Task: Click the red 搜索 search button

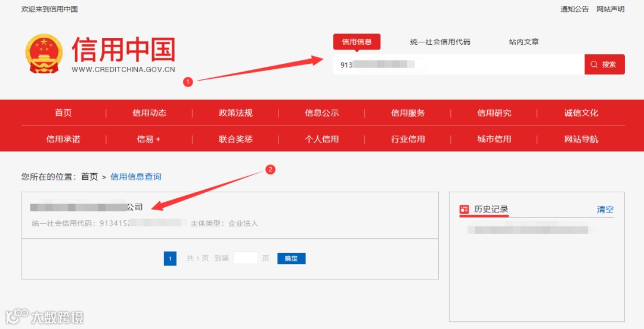Action: click(x=604, y=64)
